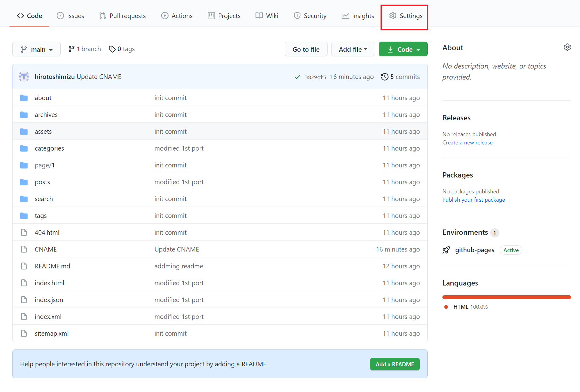Click Publish your first package link
Image resolution: width=580 pixels, height=392 pixels.
pos(473,200)
